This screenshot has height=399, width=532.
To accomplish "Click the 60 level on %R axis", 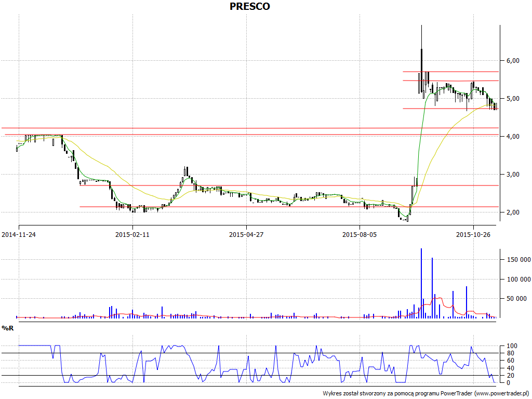I will click(510, 361).
